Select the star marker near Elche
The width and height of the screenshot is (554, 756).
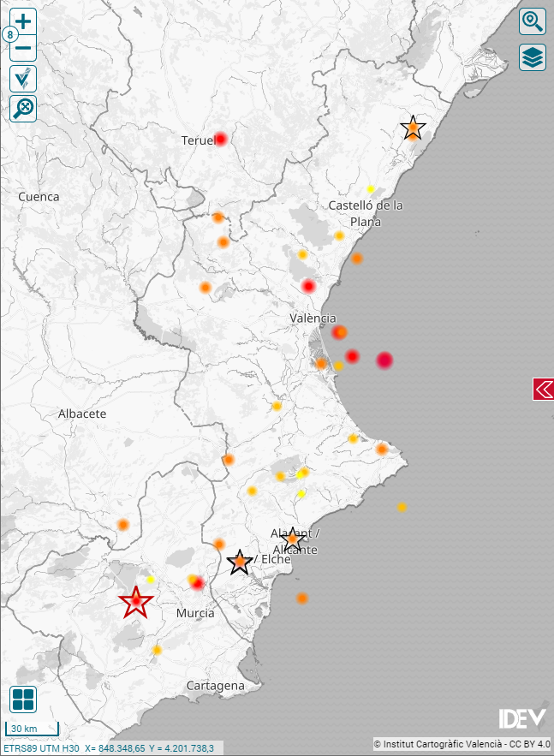coord(240,563)
